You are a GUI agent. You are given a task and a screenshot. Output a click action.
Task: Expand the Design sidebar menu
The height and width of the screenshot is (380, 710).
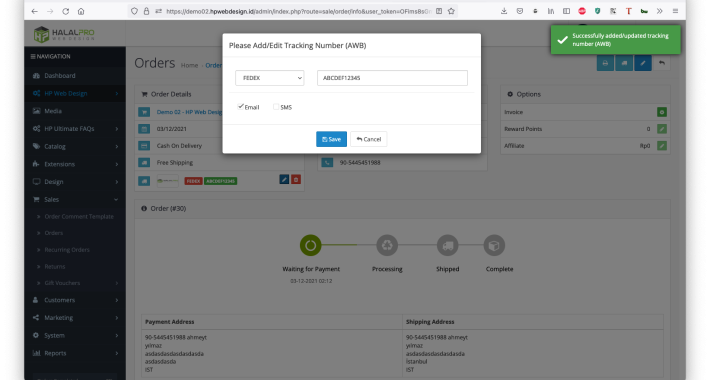[x=75, y=182]
